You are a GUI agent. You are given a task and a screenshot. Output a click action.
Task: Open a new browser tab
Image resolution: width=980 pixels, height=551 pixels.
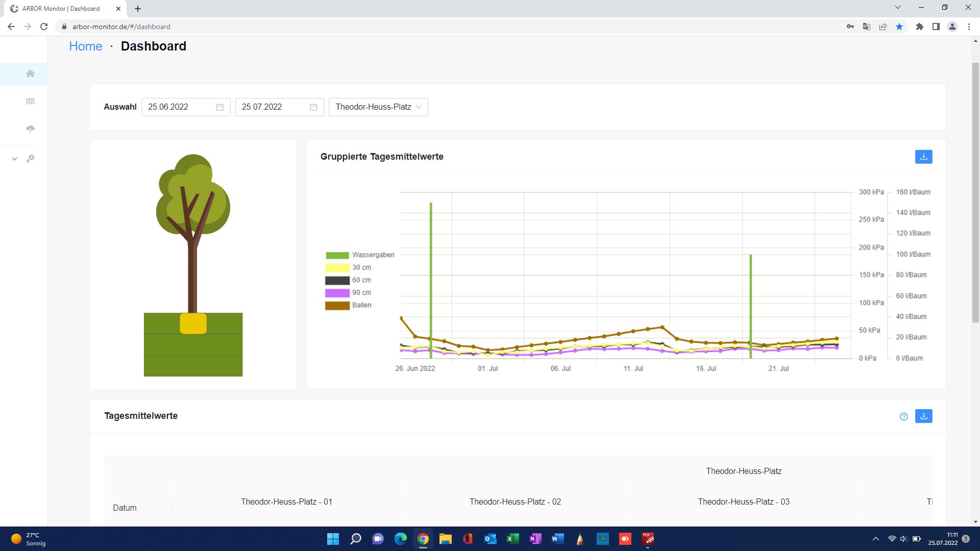(138, 9)
